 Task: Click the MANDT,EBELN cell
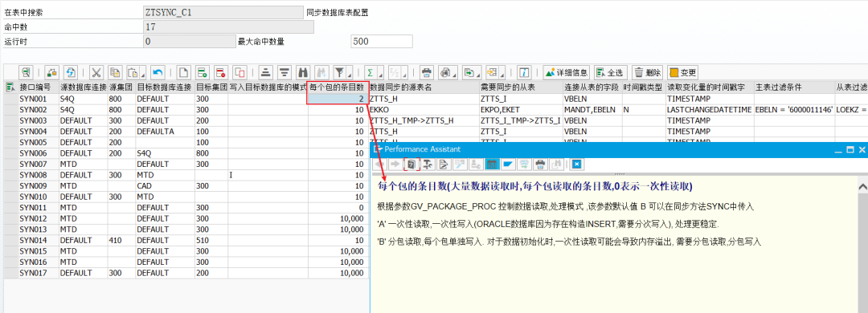[592, 109]
